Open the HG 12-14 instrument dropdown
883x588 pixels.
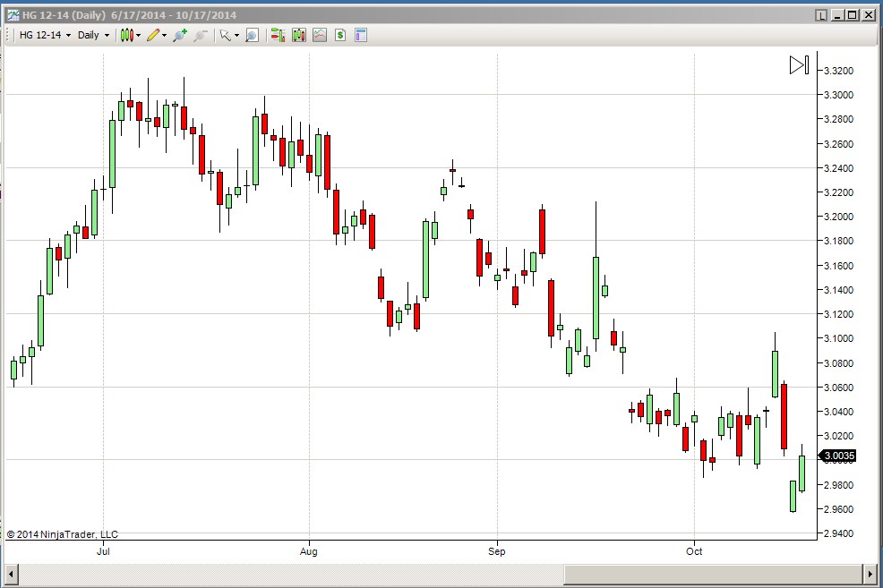(x=45, y=35)
